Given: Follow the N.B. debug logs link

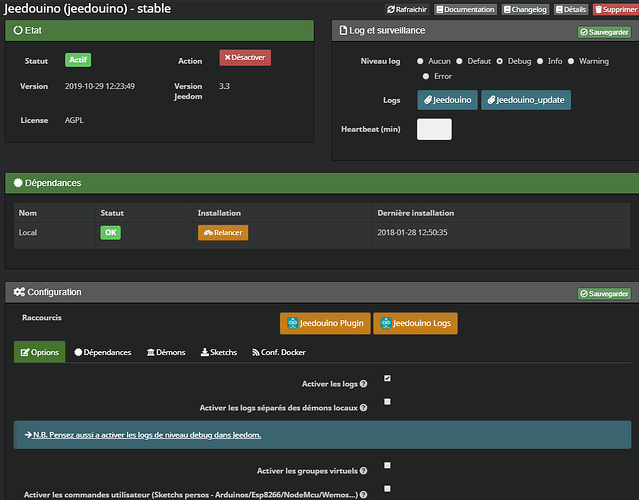Looking at the screenshot, I should pyautogui.click(x=143, y=435).
